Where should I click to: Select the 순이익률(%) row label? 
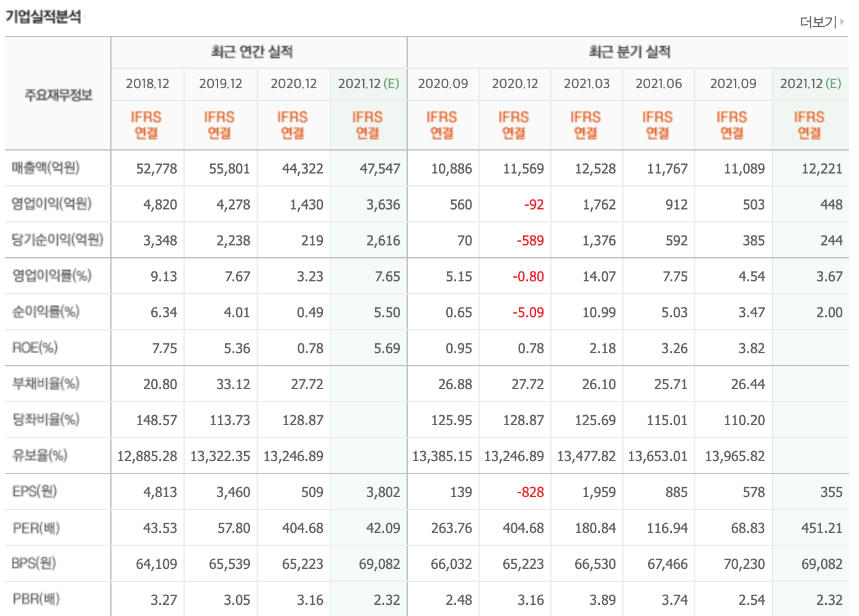click(x=46, y=312)
